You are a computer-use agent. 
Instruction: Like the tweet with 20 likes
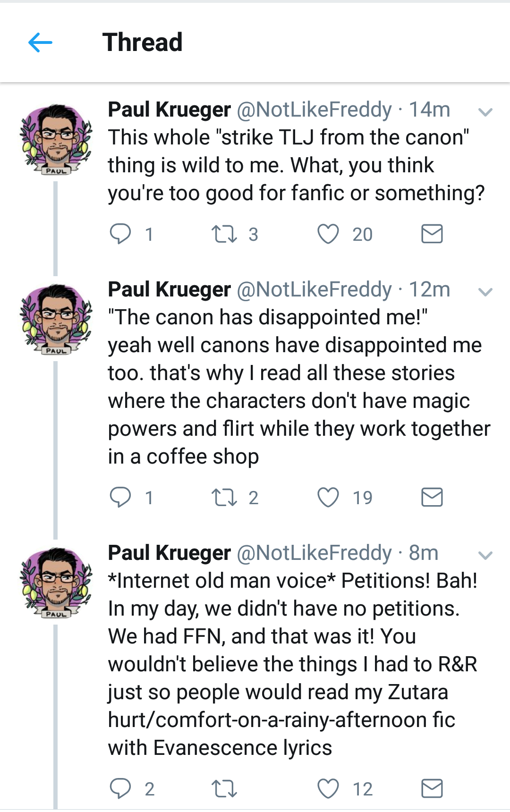[x=328, y=234]
